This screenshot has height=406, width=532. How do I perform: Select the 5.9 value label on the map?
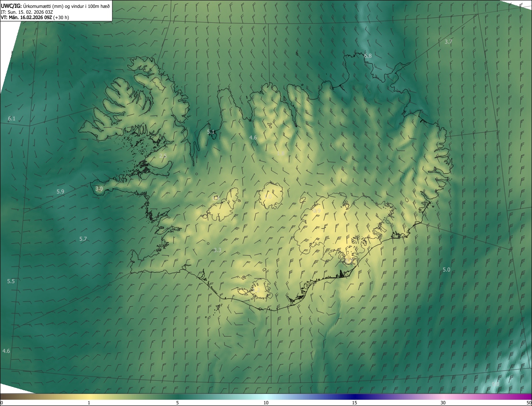coord(61,191)
